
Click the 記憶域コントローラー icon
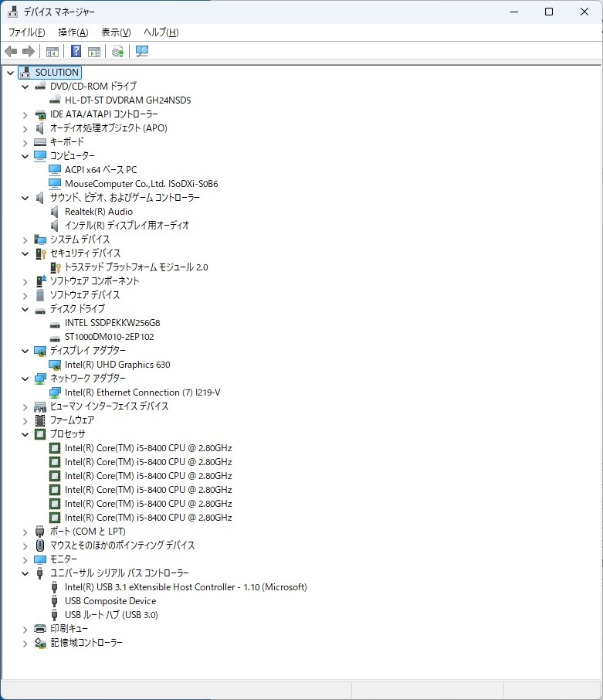point(40,643)
